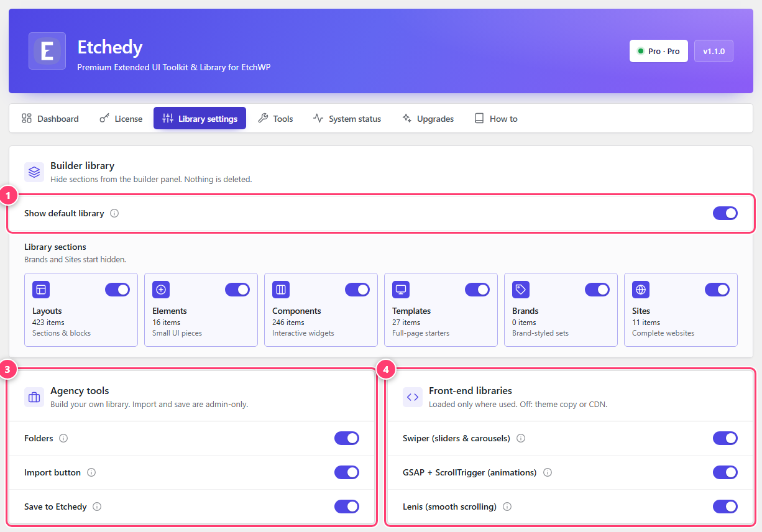Viewport: 762px width, 532px height.
Task: Open the Dashboard tab
Action: pyautogui.click(x=50, y=119)
